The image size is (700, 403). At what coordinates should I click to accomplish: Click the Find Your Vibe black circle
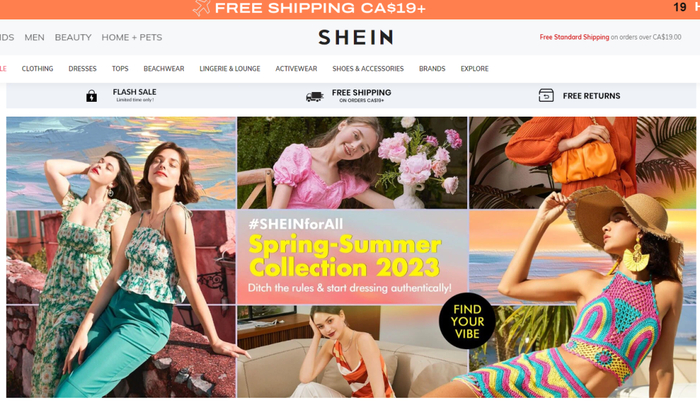click(467, 321)
